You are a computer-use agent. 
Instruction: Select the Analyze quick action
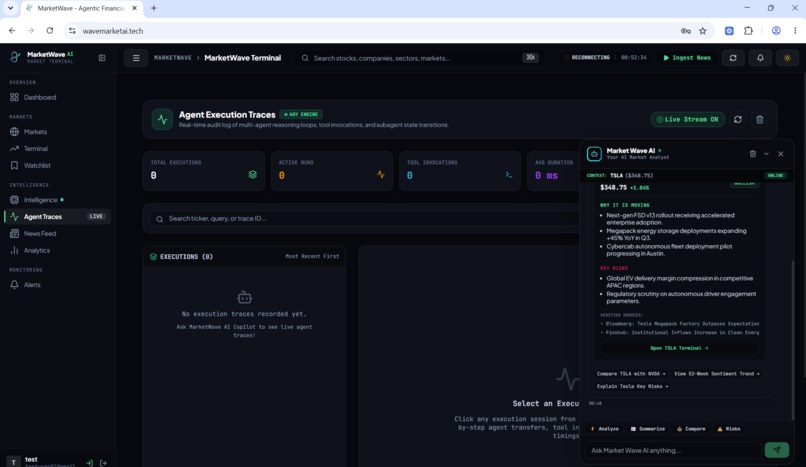(x=604, y=429)
